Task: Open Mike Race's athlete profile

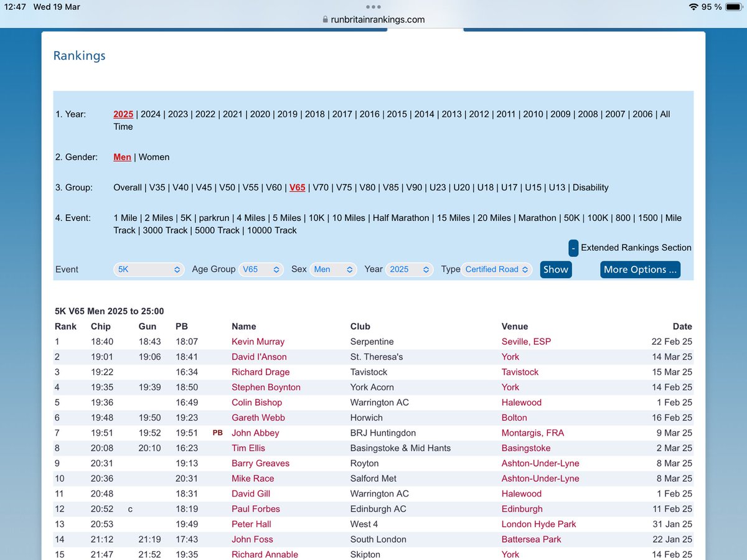Action: [x=253, y=478]
